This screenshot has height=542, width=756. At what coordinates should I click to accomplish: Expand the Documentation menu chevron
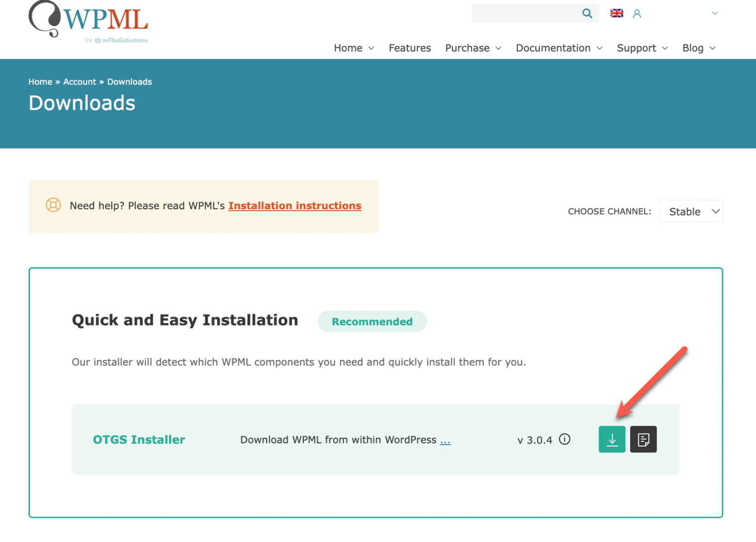pyautogui.click(x=599, y=48)
